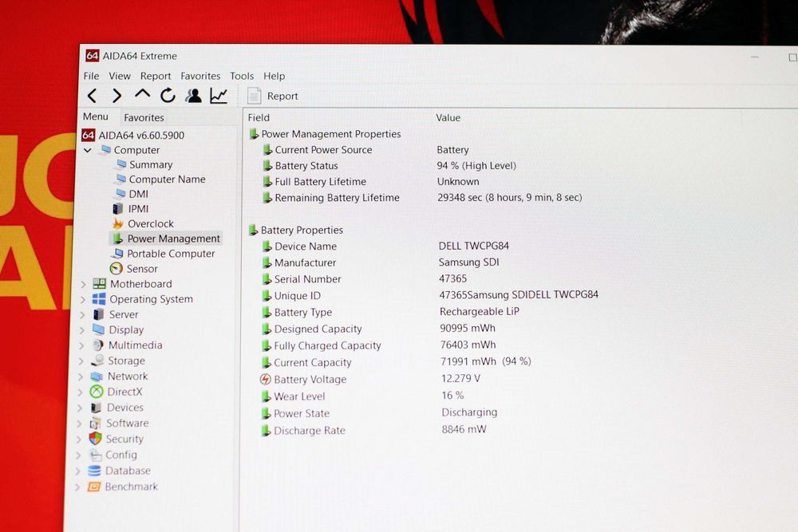Screen dimensions: 798x532
Task: Open the Report menu
Action: [x=156, y=76]
